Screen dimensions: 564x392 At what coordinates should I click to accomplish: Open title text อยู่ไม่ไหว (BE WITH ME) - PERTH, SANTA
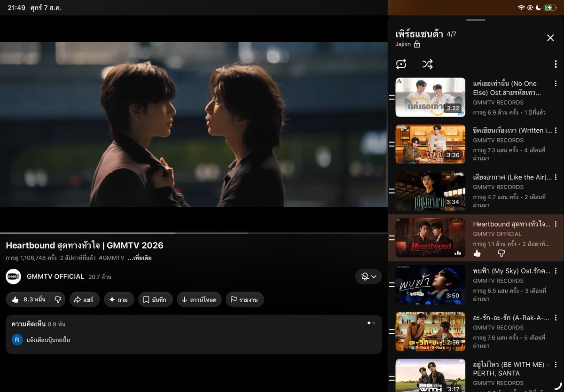511,369
